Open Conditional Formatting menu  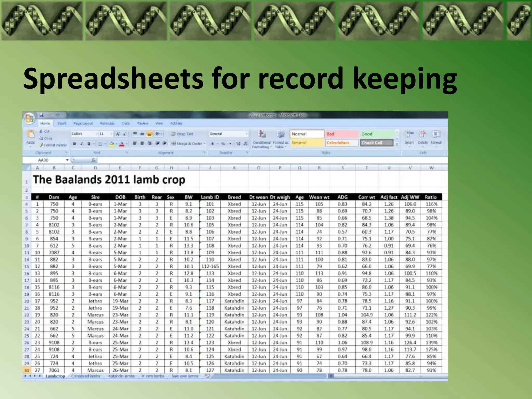tap(261, 139)
